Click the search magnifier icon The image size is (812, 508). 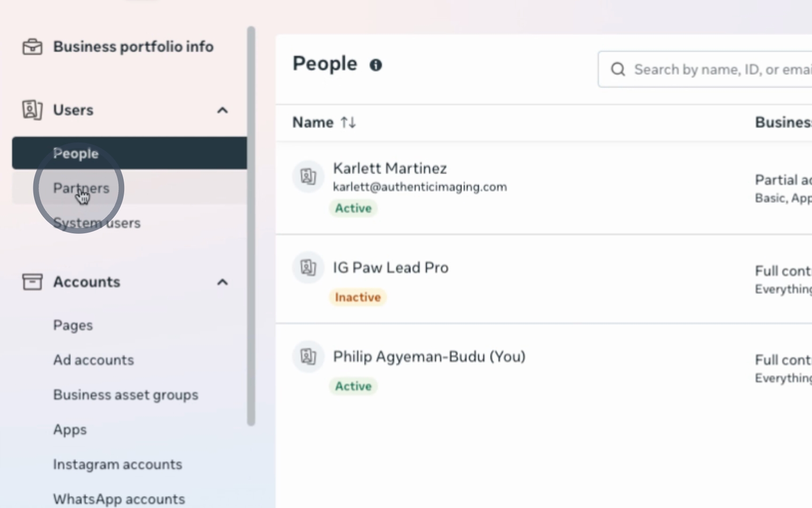coord(618,70)
